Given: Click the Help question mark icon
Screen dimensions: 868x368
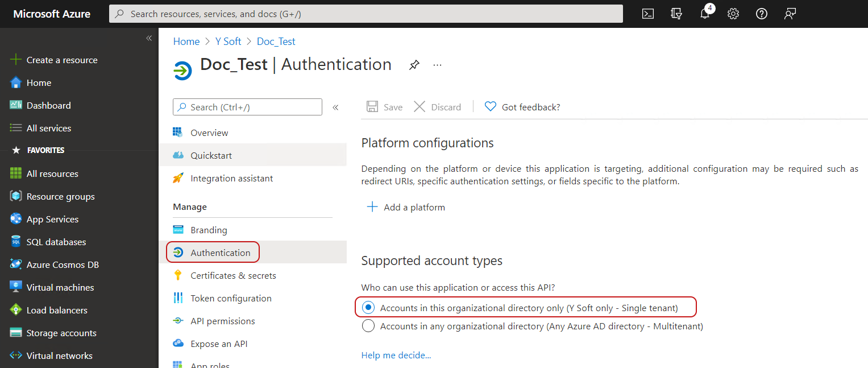Looking at the screenshot, I should click(x=762, y=14).
